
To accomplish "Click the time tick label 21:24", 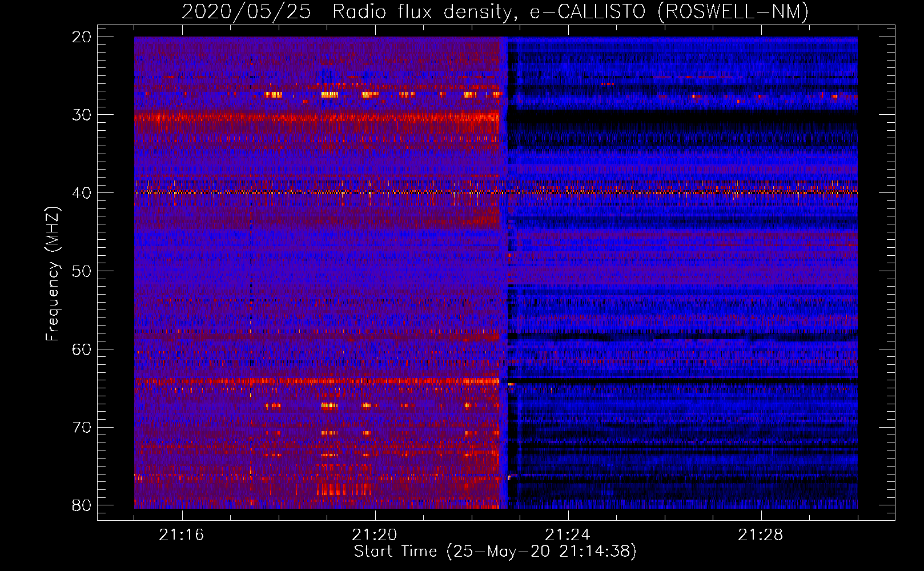I will (x=568, y=535).
